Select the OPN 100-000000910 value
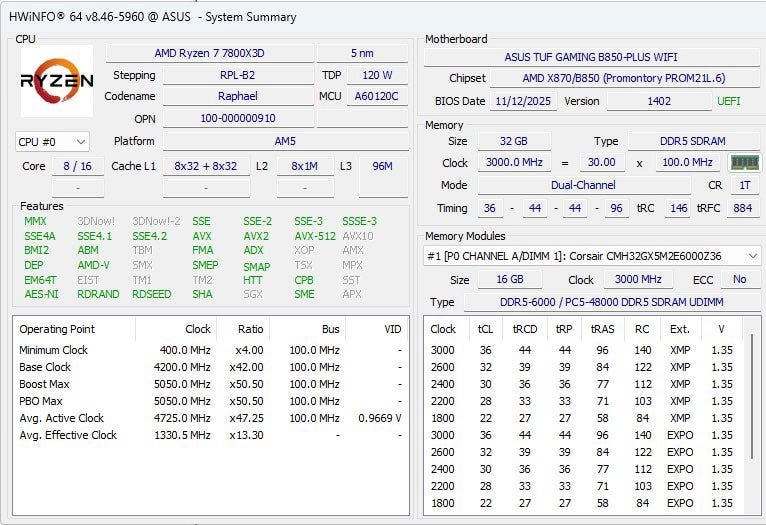Screen dimensions: 766x525 pos(238,118)
